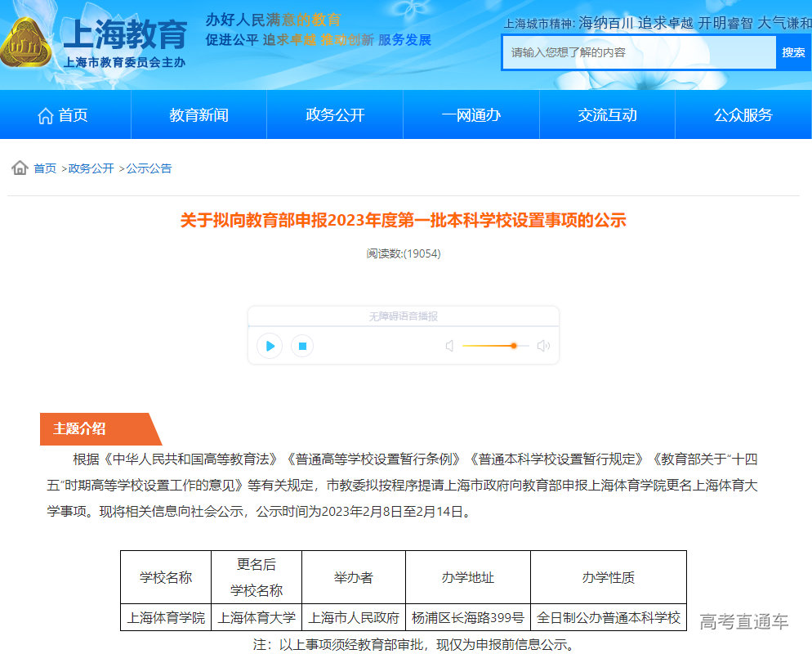Image resolution: width=812 pixels, height=654 pixels.
Task: Toggle playback with the blue play control
Action: pos(270,346)
